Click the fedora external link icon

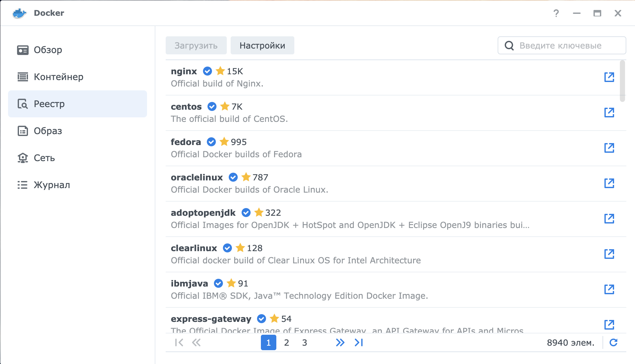609,148
